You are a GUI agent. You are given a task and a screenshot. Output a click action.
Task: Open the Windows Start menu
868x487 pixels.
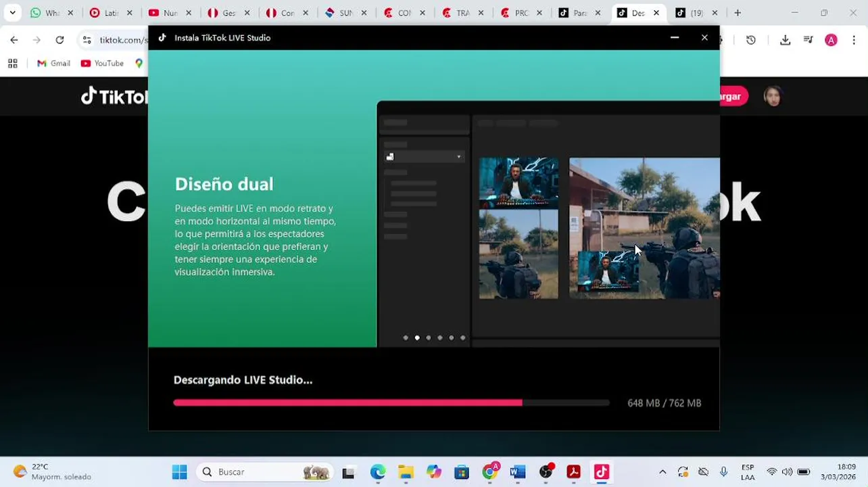[179, 472]
